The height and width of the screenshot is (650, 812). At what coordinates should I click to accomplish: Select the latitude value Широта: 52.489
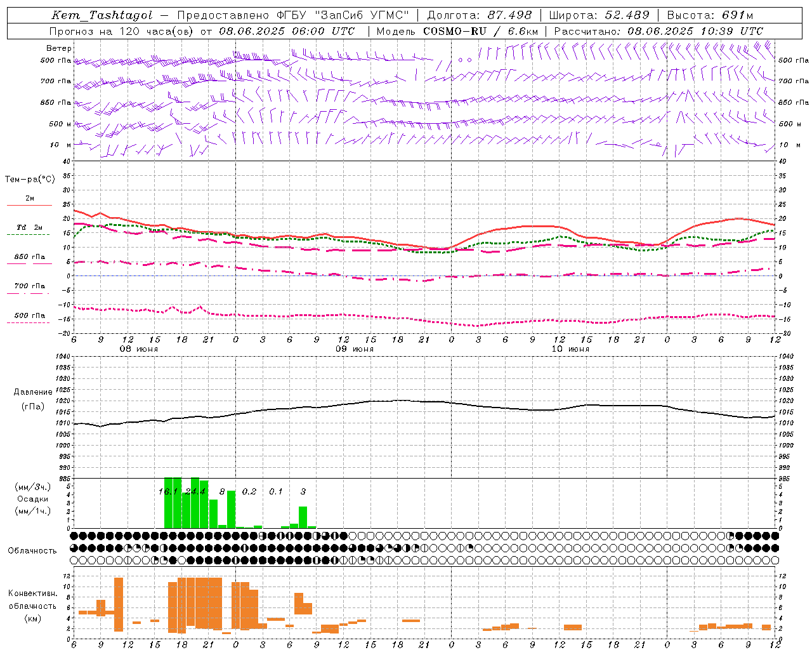pyautogui.click(x=599, y=15)
